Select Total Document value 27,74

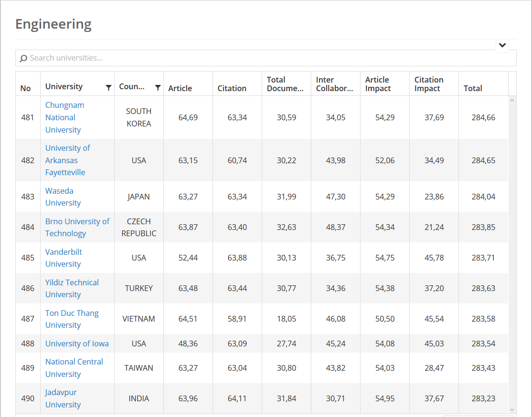(x=287, y=344)
